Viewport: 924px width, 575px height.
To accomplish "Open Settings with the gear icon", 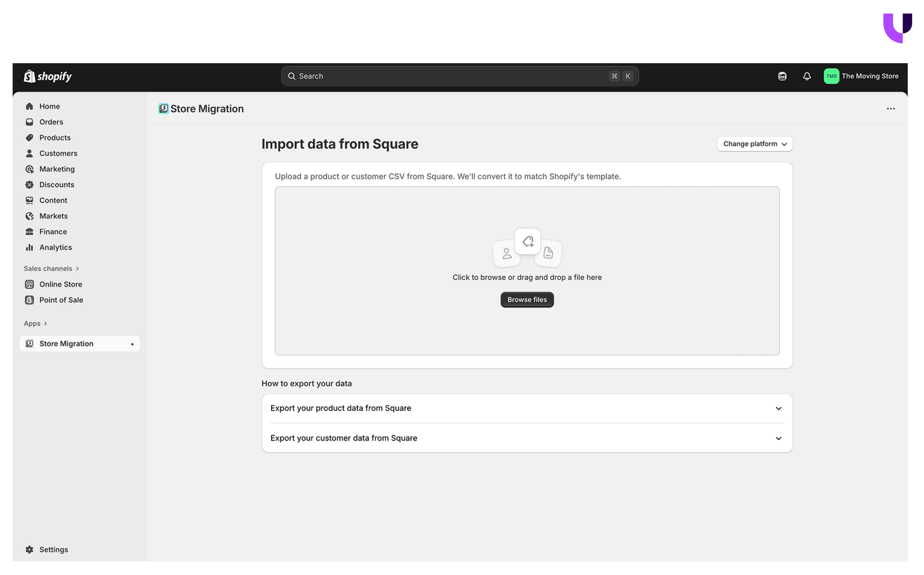I will [x=30, y=549].
